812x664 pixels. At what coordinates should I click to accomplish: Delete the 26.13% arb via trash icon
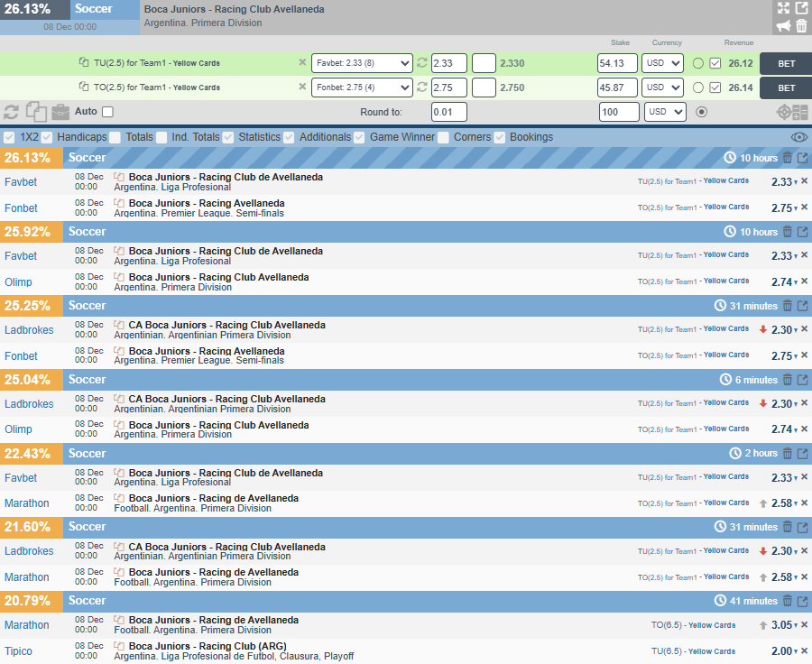pyautogui.click(x=787, y=158)
